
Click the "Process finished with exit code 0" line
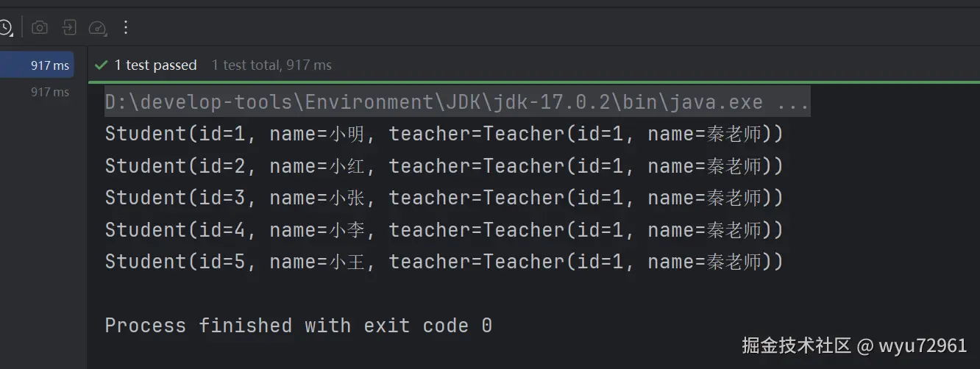coord(298,326)
